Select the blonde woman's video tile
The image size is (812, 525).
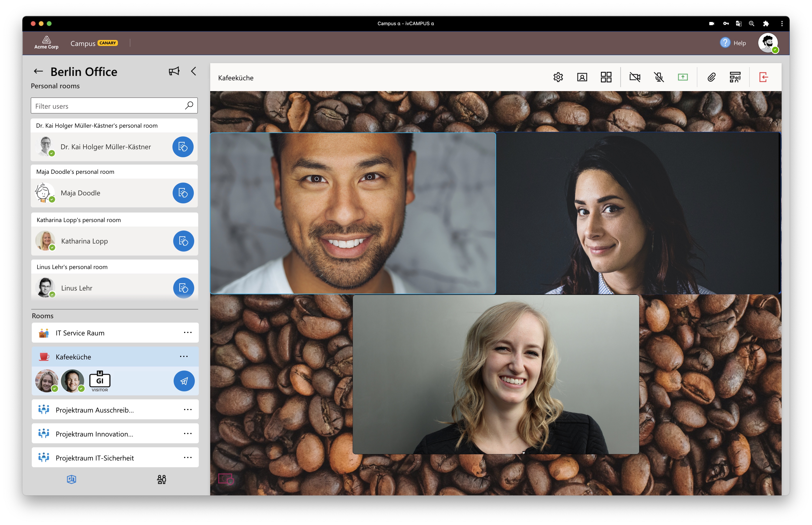coord(495,374)
